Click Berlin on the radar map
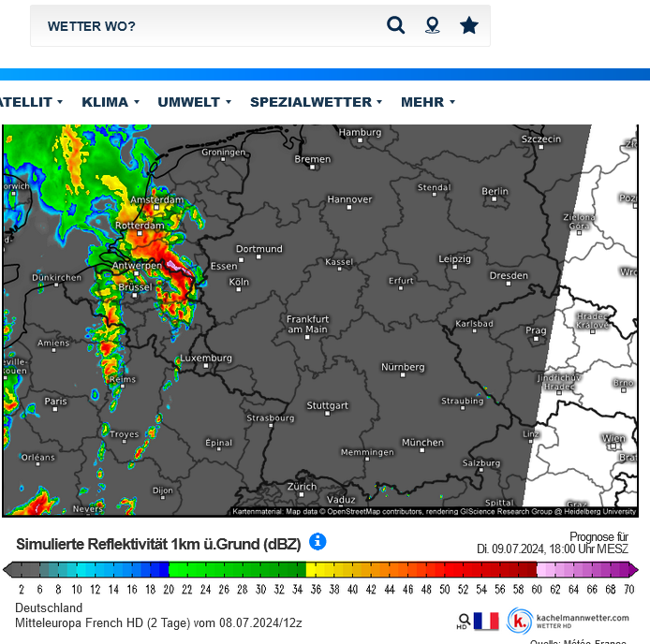This screenshot has height=644, width=650. (x=495, y=192)
